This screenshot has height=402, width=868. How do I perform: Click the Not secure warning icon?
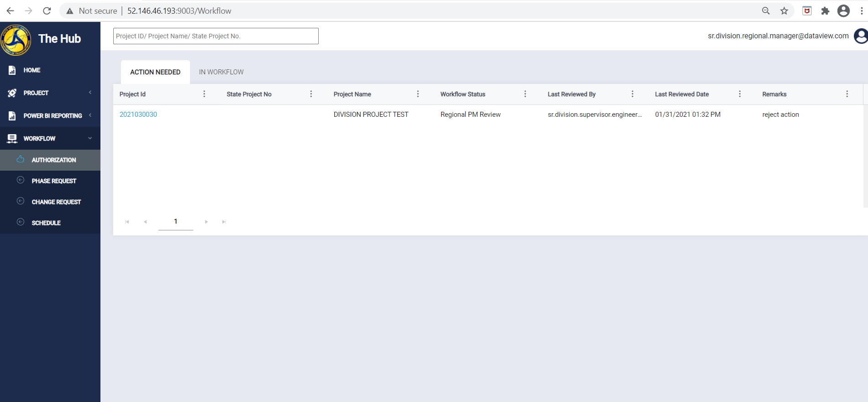pos(70,11)
